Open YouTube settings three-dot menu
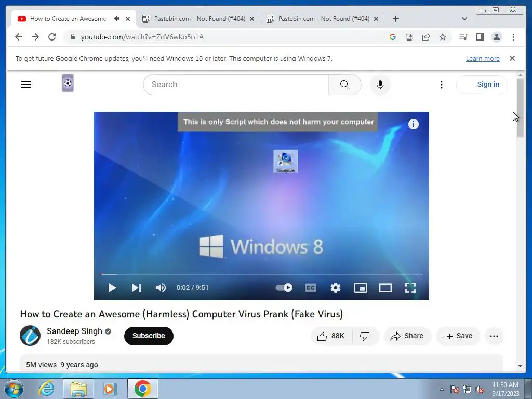The width and height of the screenshot is (532, 399). pyautogui.click(x=442, y=85)
